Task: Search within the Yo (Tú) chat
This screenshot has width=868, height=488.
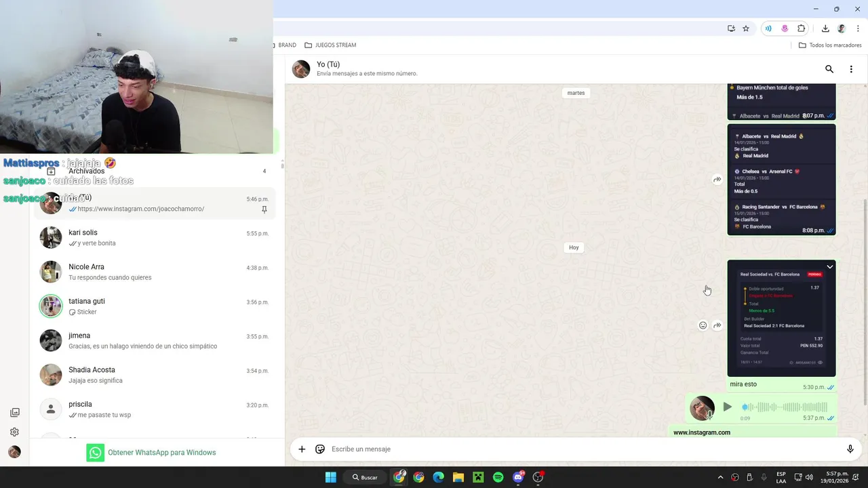Action: click(x=829, y=69)
